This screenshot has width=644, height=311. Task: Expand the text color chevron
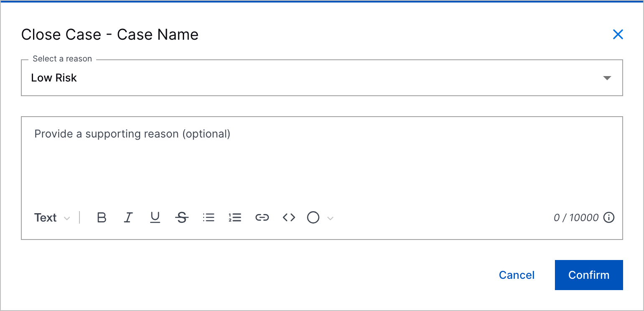click(x=330, y=218)
